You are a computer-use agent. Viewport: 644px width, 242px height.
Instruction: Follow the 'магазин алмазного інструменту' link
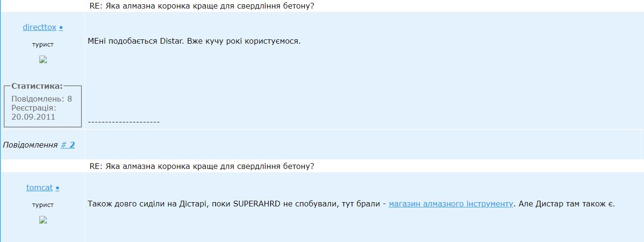point(451,204)
